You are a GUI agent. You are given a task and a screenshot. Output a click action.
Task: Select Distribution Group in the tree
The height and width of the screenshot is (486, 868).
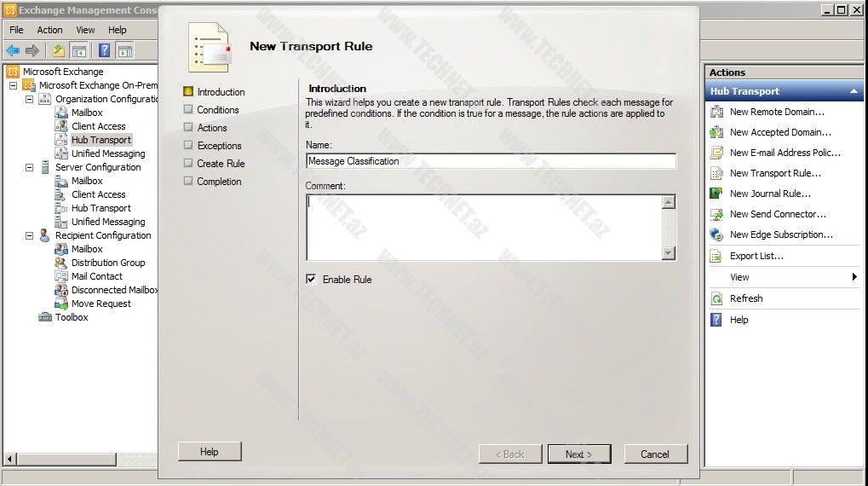[108, 263]
